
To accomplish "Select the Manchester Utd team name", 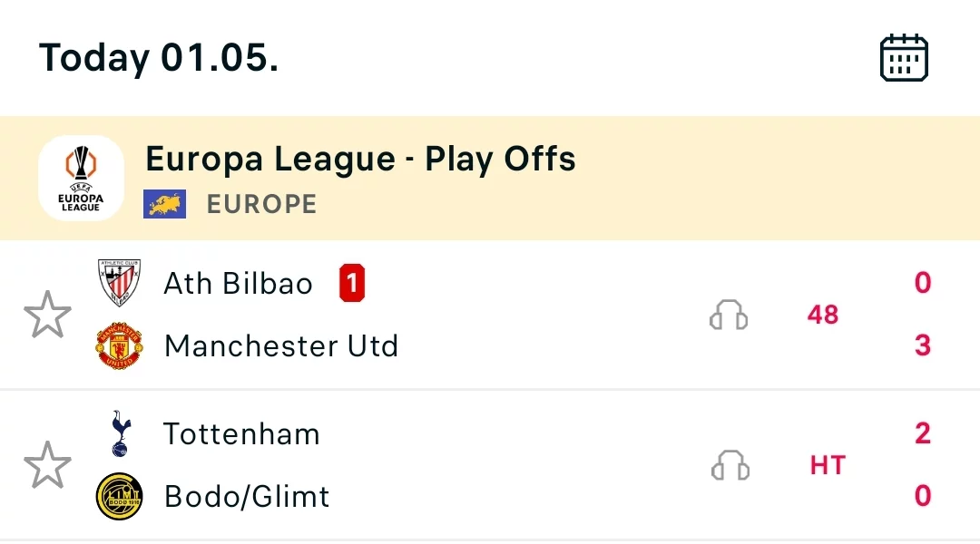I will click(281, 346).
